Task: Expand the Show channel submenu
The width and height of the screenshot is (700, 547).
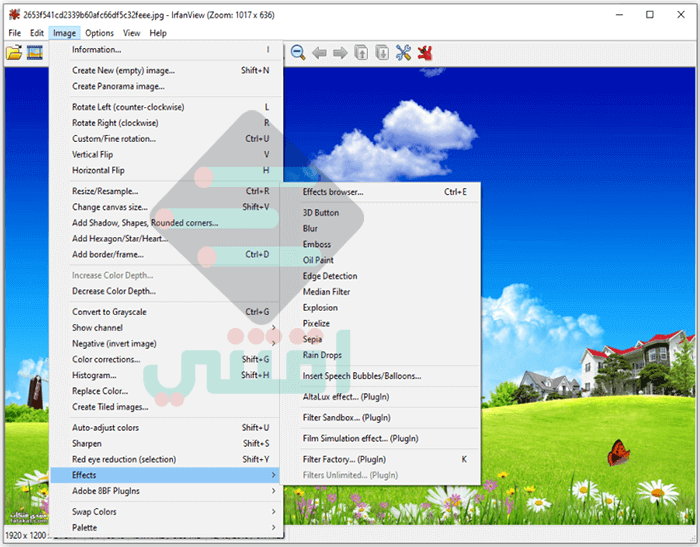Action: pos(166,328)
